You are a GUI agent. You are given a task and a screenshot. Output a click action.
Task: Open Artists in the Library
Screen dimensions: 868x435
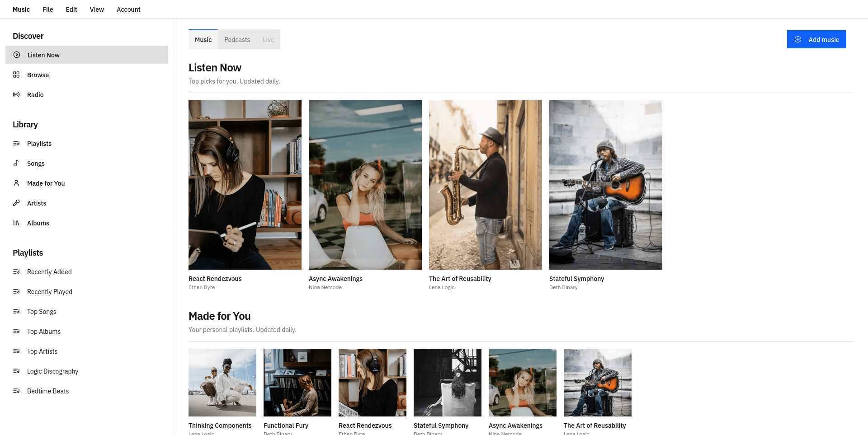tap(87, 203)
